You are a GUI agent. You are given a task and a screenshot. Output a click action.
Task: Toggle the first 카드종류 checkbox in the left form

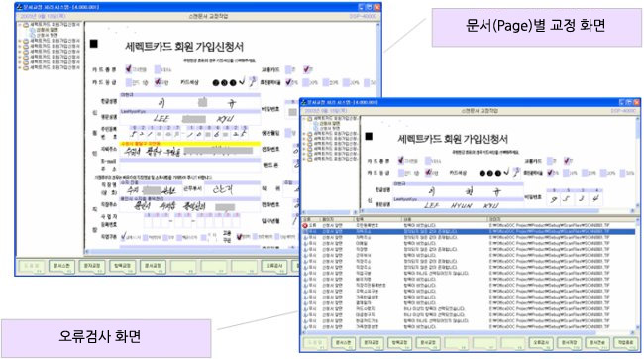pyautogui.click(x=129, y=69)
